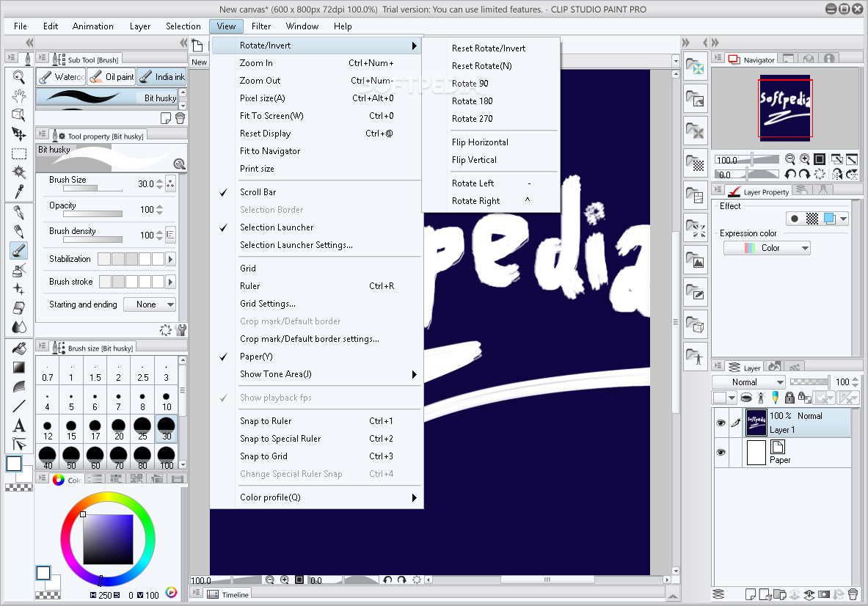Hide Paper layer with eye icon
The image size is (868, 606).
721,452
